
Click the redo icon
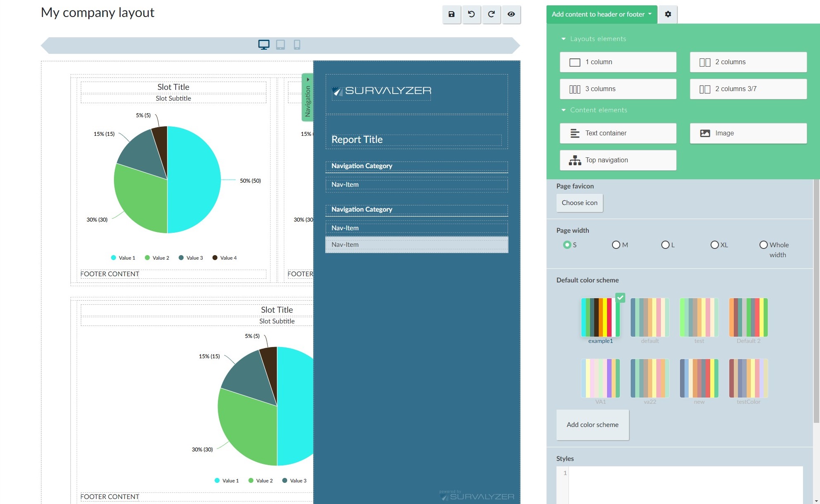491,14
